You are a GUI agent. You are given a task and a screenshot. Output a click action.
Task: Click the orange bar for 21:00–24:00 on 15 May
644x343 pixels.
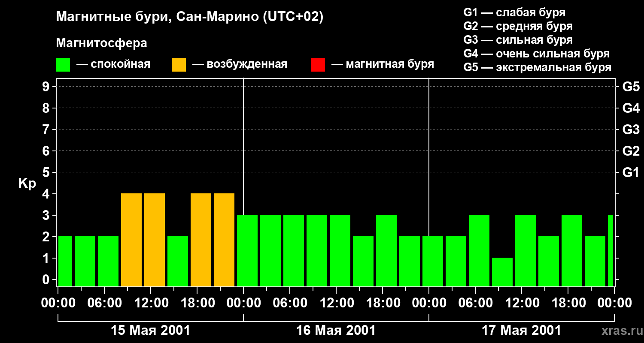(224, 240)
